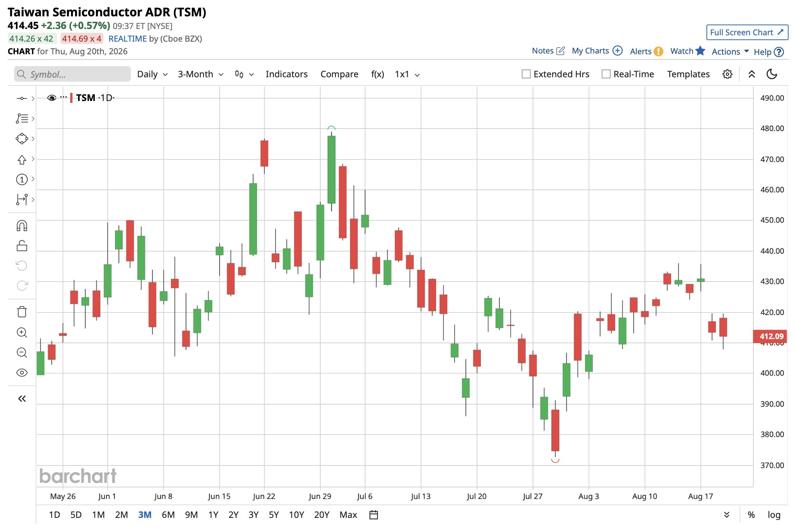Select the 2Y time range
This screenshot has height=532, width=796.
click(233, 515)
